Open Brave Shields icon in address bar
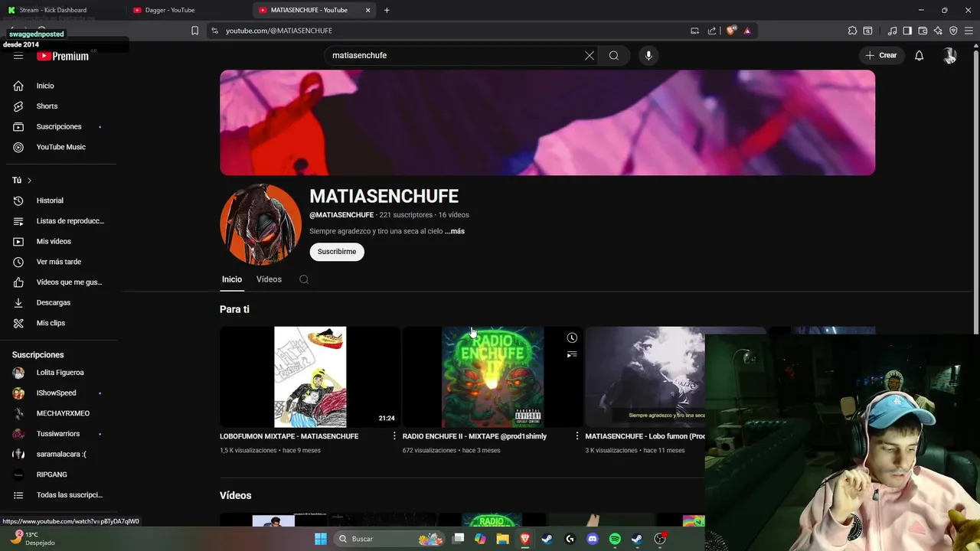 [x=731, y=31]
